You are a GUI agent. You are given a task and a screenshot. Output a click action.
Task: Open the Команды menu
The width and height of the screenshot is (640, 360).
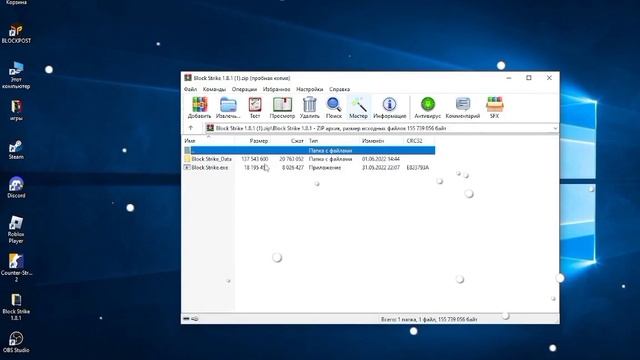(214, 89)
